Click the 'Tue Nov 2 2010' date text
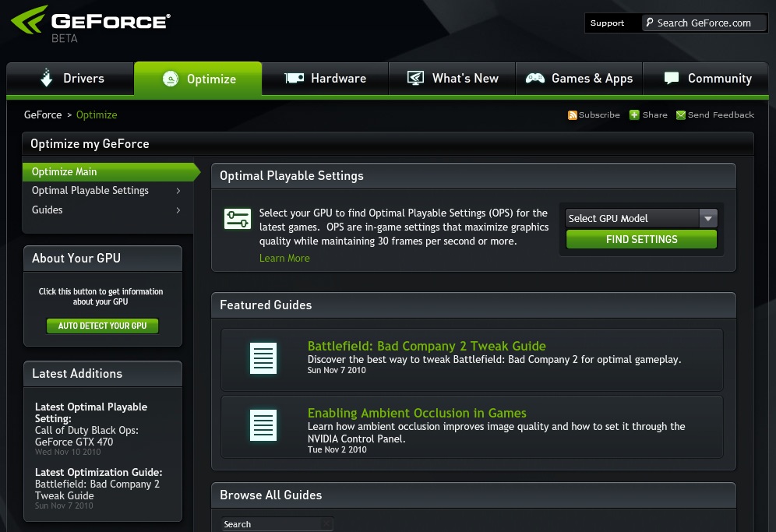The width and height of the screenshot is (776, 532). pyautogui.click(x=337, y=449)
